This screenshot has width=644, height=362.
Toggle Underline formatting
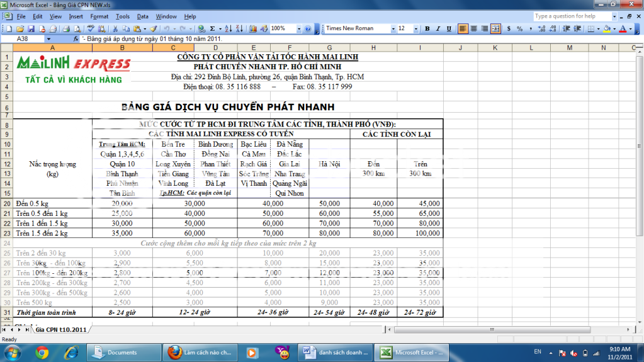[449, 29]
